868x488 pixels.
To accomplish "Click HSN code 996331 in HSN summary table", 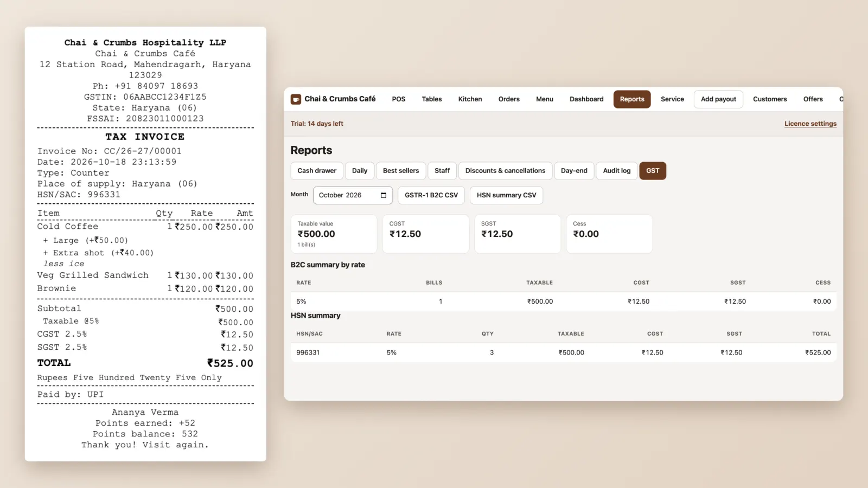I will pos(308,352).
